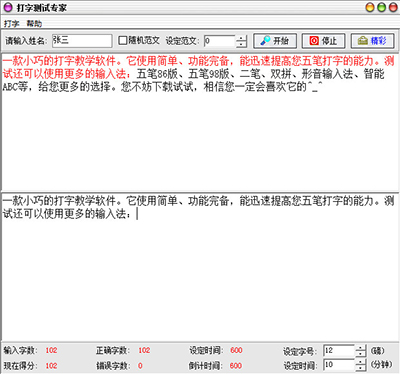Image resolution: width=400 pixels, height=374 pixels.
Task: Open the 打字 menu
Action: [11, 24]
